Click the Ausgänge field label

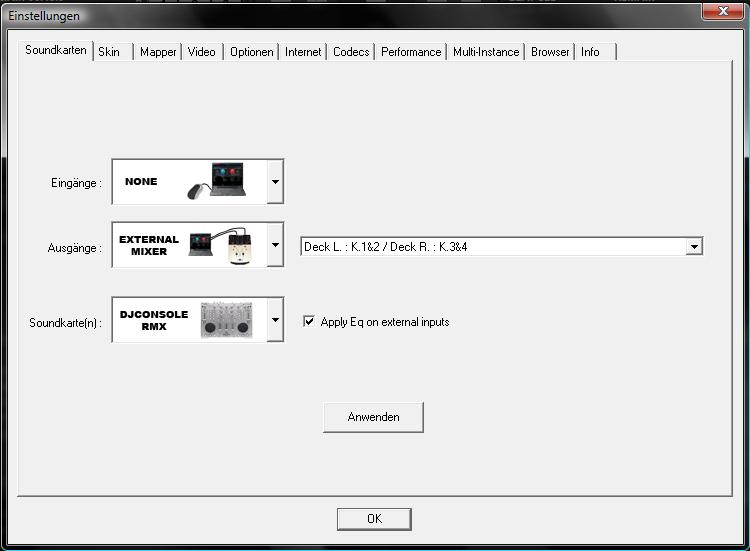click(75, 248)
